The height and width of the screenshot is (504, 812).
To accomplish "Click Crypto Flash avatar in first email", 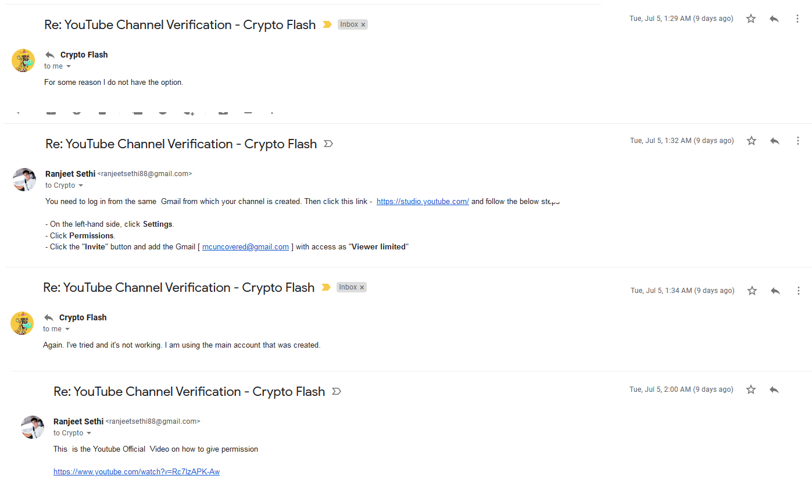I will click(23, 60).
